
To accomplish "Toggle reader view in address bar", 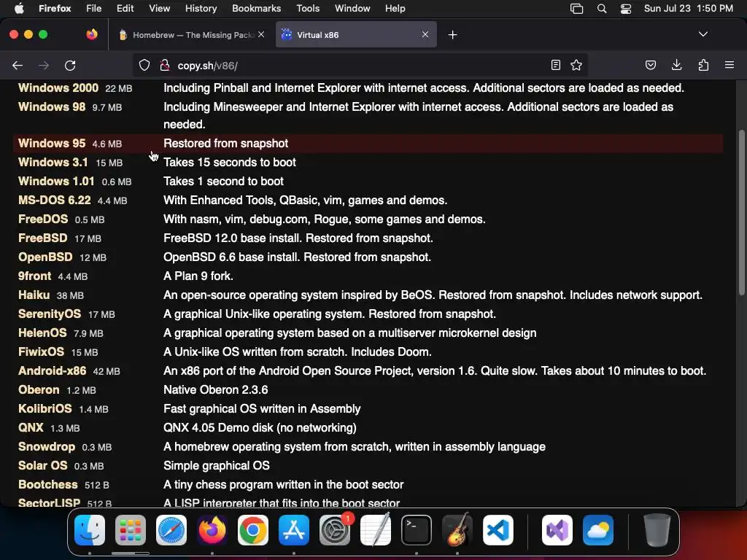I will point(555,65).
